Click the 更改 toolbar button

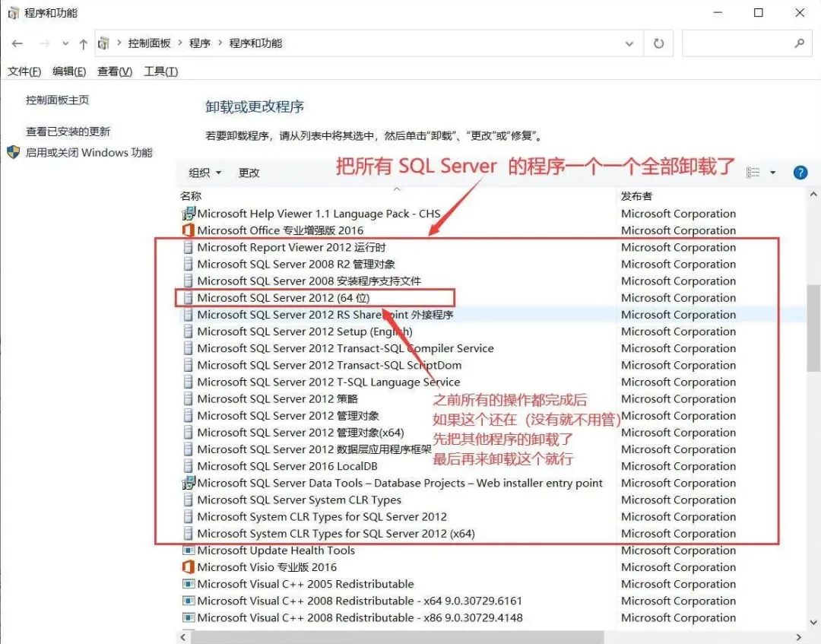coord(249,173)
